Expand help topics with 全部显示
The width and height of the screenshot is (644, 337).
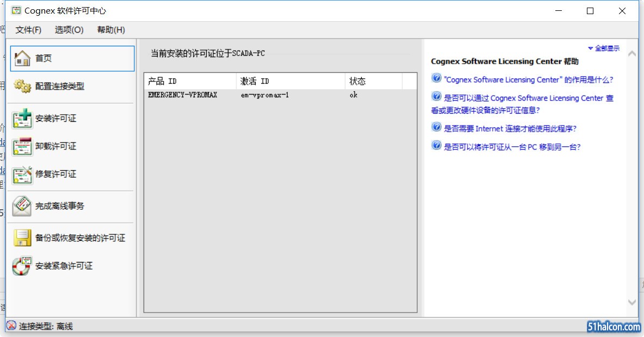coord(604,48)
